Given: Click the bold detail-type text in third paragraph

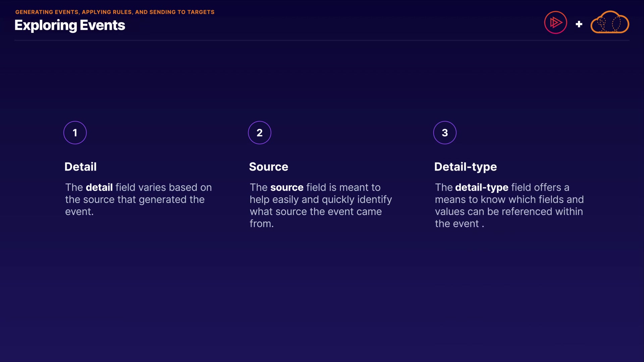Looking at the screenshot, I should [482, 187].
